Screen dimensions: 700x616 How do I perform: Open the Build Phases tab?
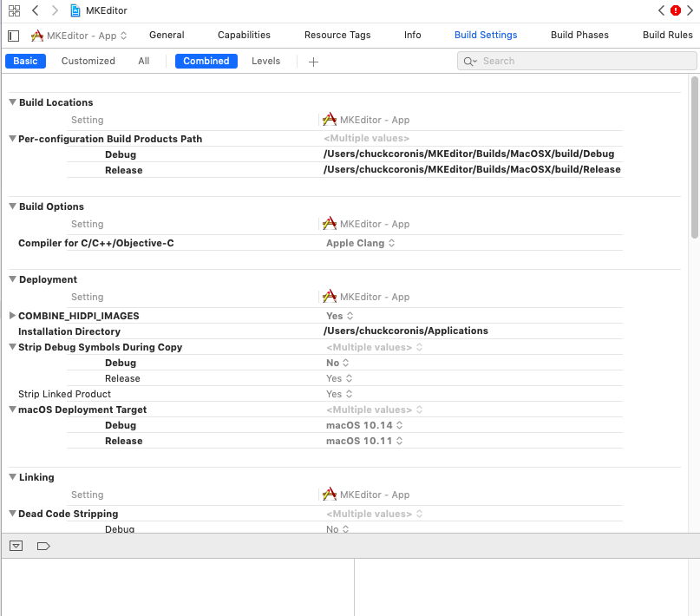pyautogui.click(x=579, y=35)
